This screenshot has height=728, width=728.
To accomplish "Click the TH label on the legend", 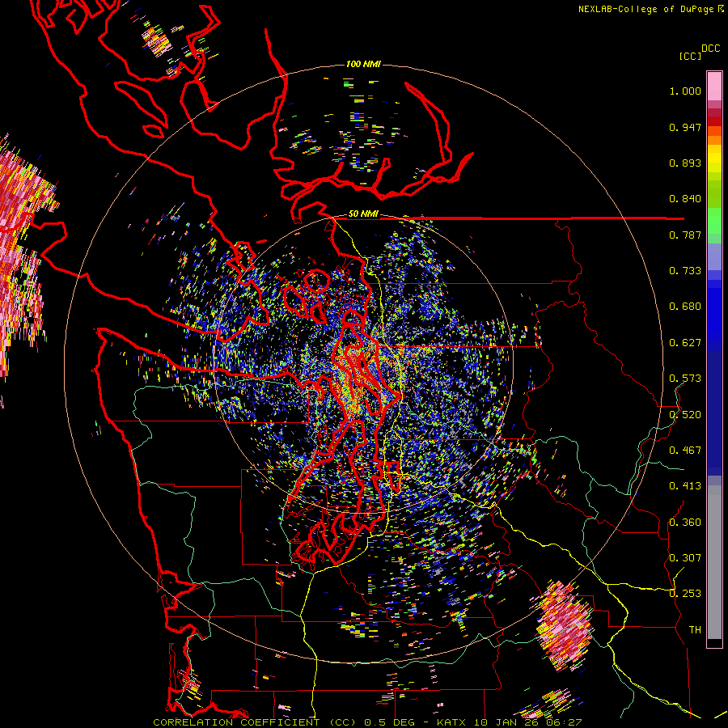I will point(695,630).
